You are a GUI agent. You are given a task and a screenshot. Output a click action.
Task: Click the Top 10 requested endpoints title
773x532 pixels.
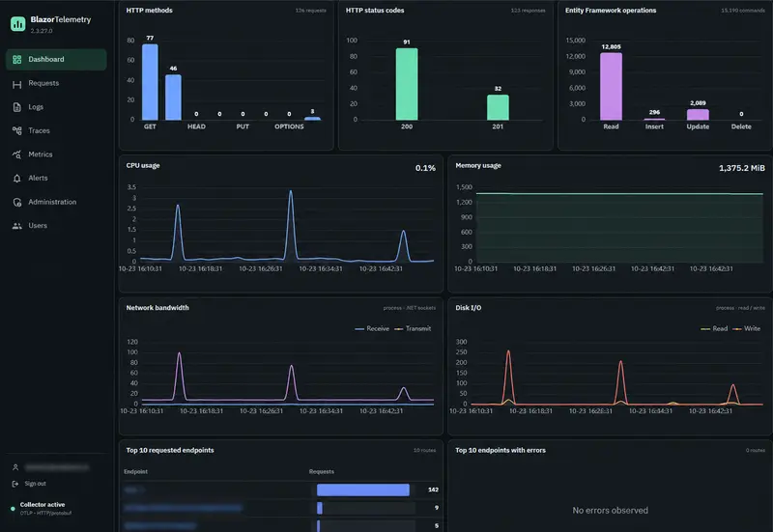click(x=170, y=450)
